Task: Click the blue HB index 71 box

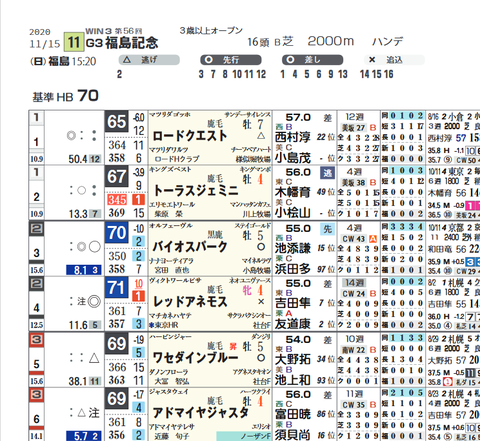Action: click(117, 288)
